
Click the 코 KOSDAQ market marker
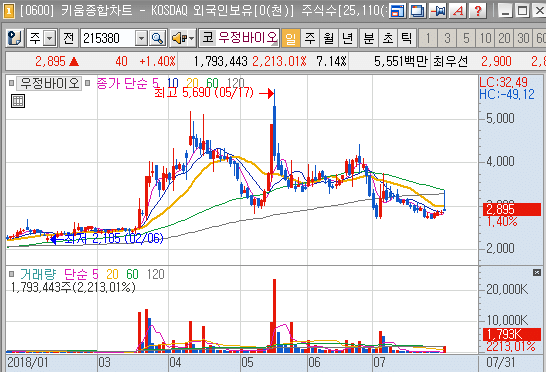point(208,38)
